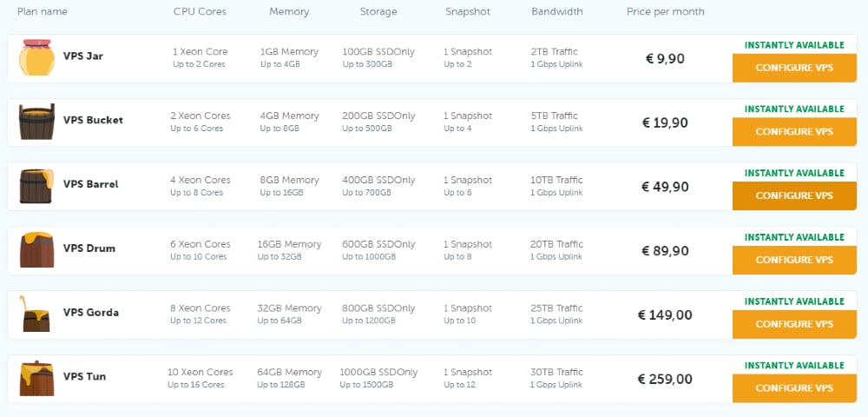
Task: Click the 16GB Memory text
Action: click(x=290, y=245)
